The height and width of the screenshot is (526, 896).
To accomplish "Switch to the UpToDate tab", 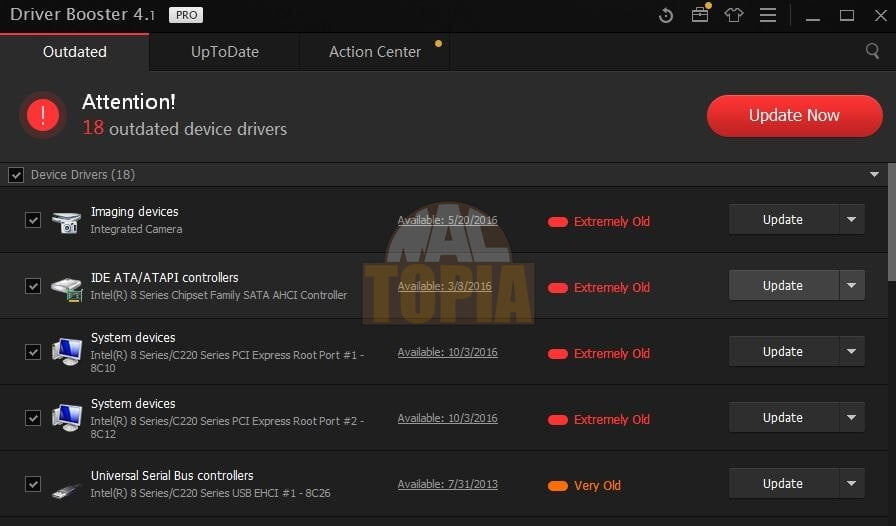I will 225,52.
